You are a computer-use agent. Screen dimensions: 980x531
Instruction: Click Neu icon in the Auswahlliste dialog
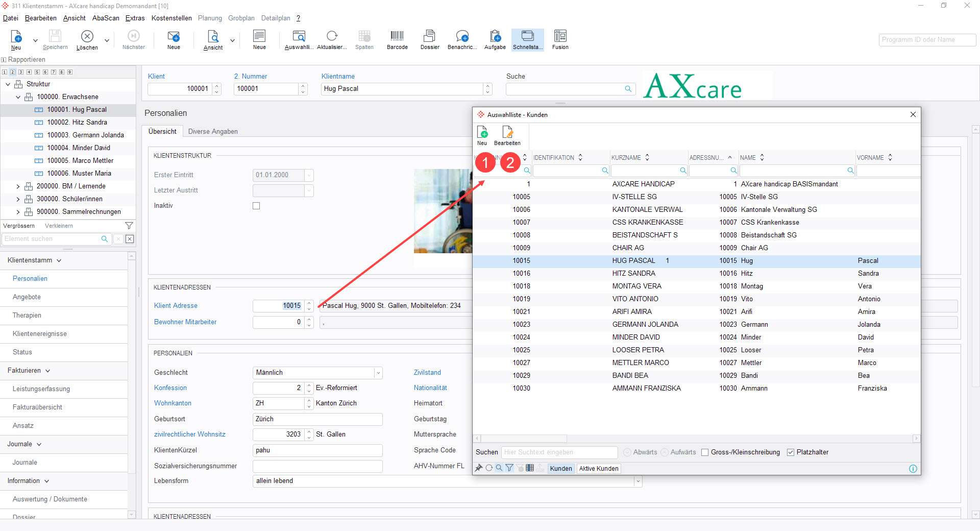tap(482, 135)
